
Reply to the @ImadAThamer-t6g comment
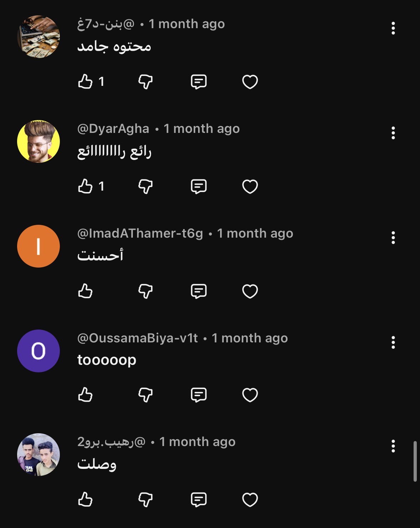[198, 291]
